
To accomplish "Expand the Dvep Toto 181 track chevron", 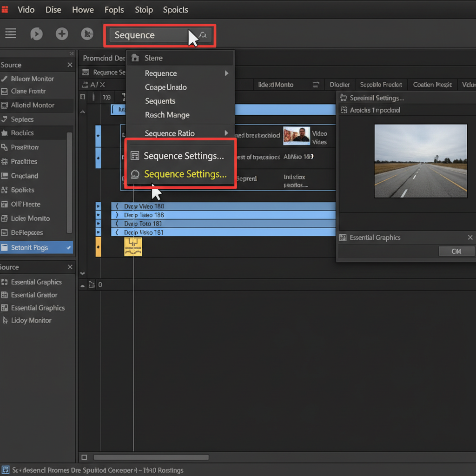I will (x=117, y=224).
